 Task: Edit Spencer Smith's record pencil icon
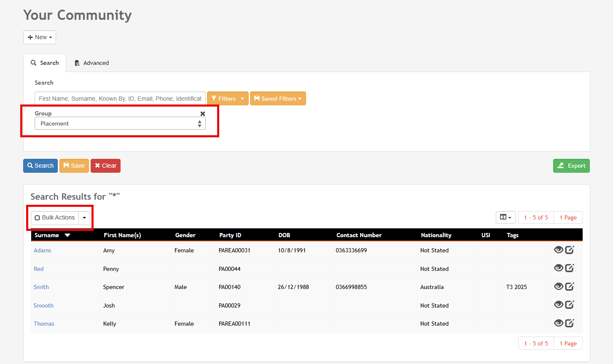[570, 286]
